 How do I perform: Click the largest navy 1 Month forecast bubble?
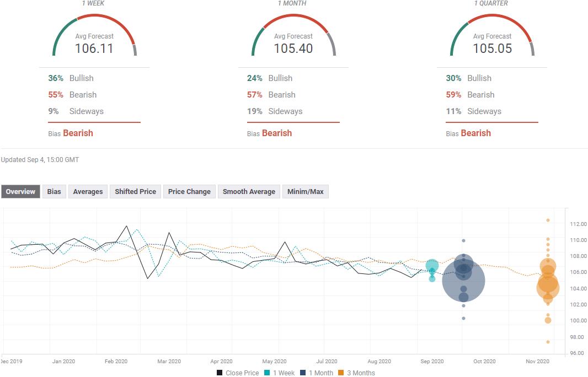(x=464, y=281)
